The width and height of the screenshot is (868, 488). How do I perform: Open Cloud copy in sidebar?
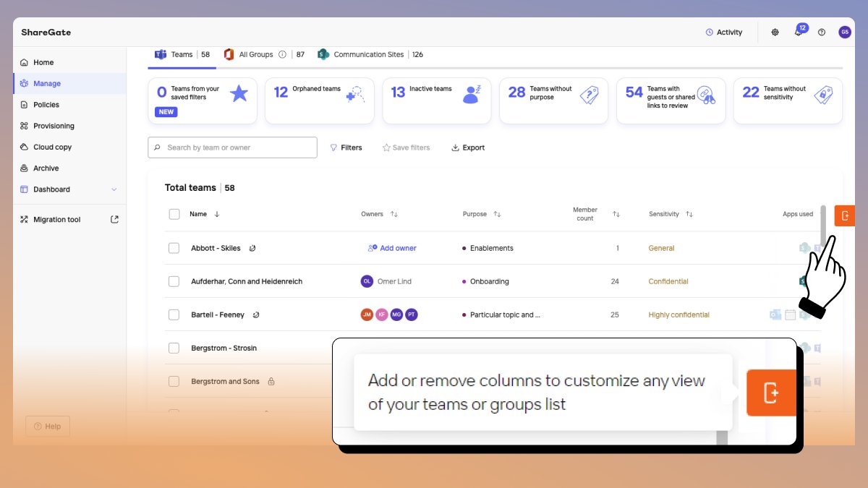(69, 147)
